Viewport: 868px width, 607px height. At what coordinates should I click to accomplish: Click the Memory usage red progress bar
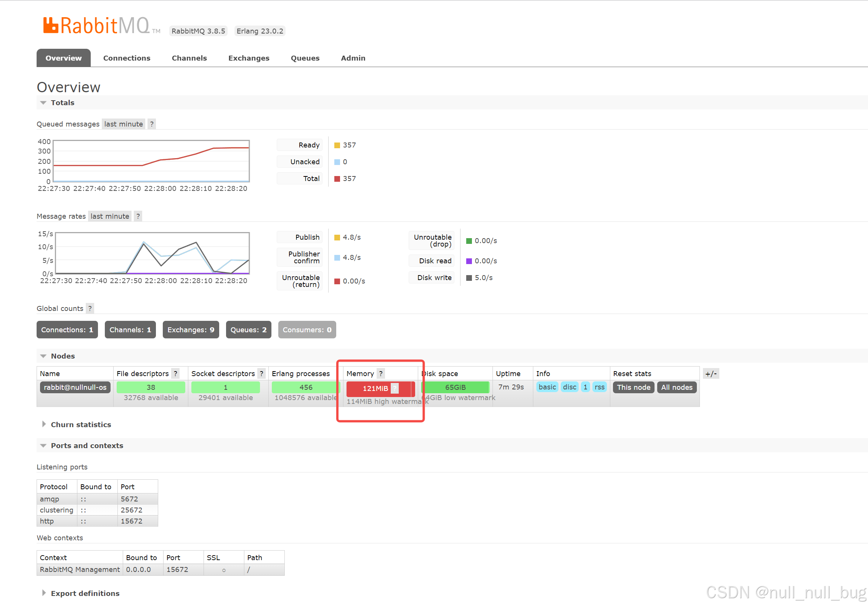(379, 388)
